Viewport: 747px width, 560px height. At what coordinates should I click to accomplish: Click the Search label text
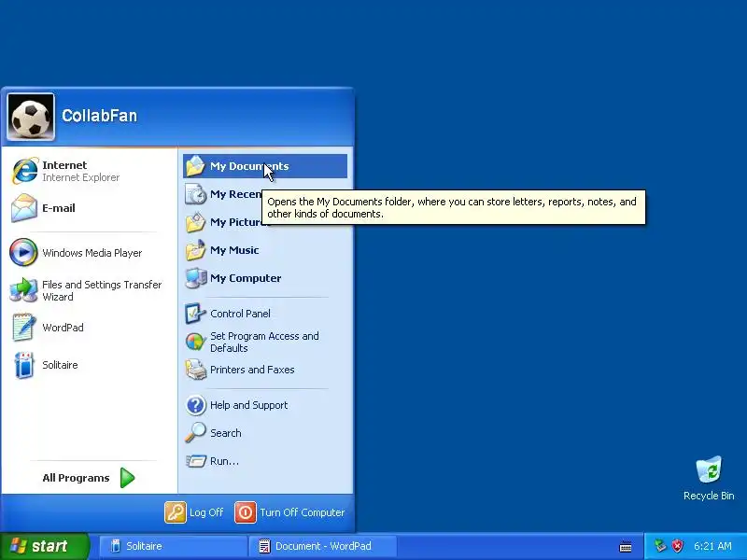click(225, 433)
